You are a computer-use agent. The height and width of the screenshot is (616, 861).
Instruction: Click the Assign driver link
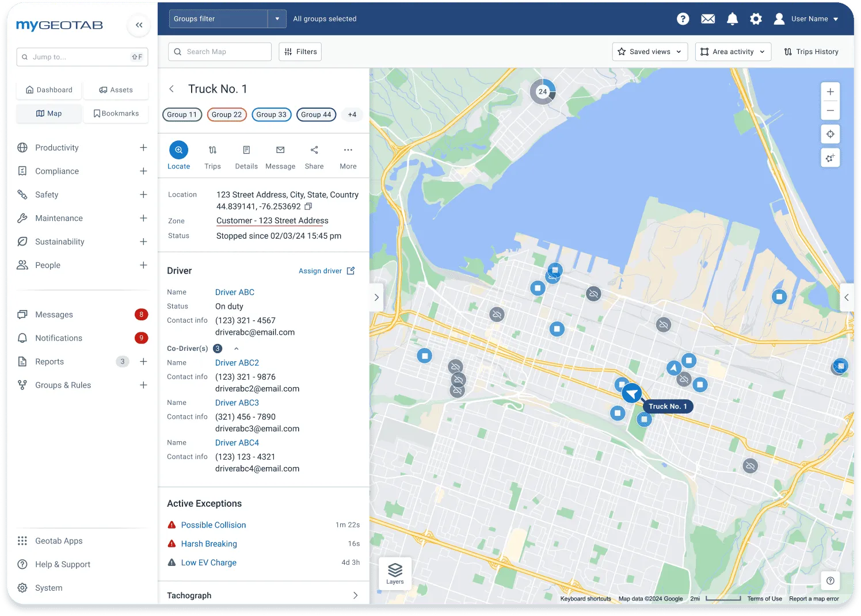pyautogui.click(x=321, y=271)
